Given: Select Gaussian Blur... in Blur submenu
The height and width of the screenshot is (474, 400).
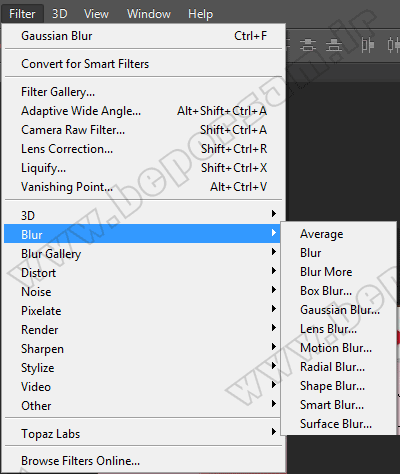Looking at the screenshot, I should pyautogui.click(x=339, y=310).
